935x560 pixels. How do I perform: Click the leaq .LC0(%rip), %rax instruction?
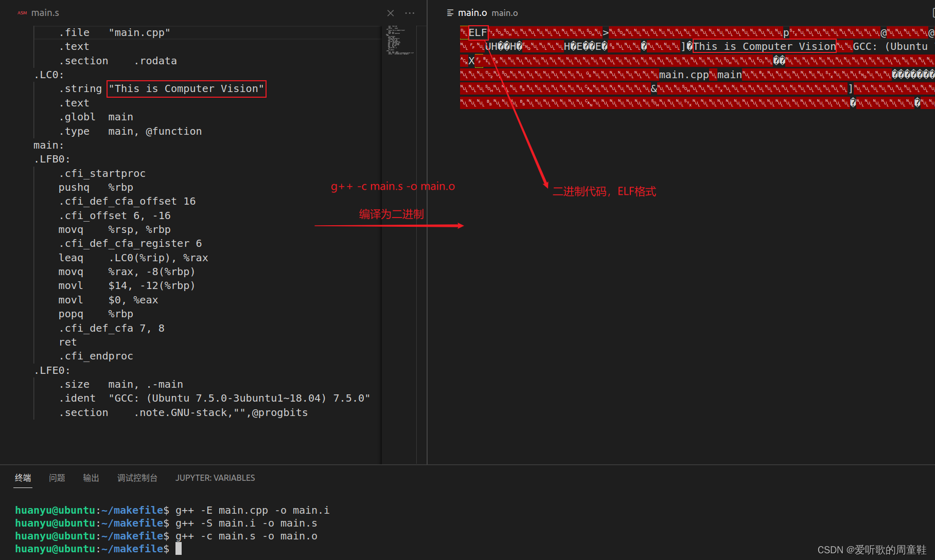click(133, 258)
